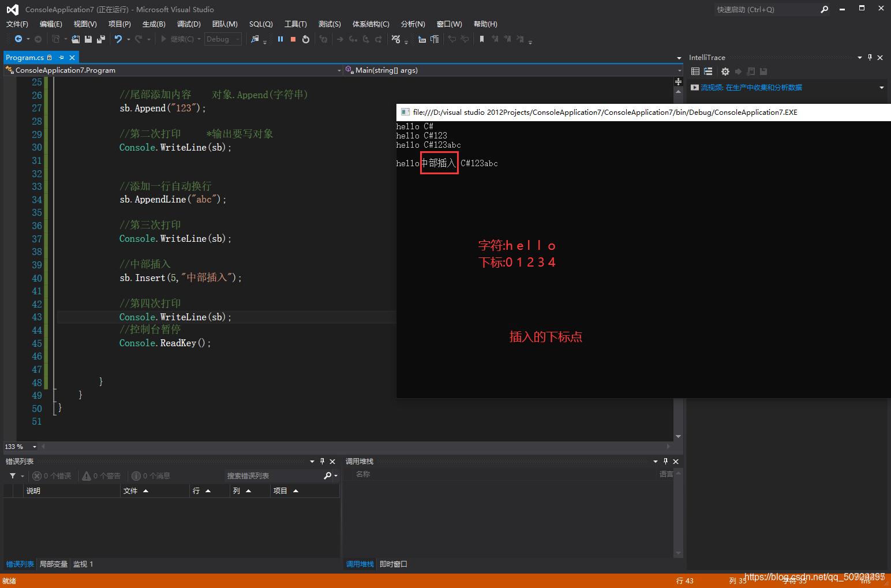Image resolution: width=891 pixels, height=588 pixels.
Task: Switch to the 局部变量 tab
Action: click(x=54, y=564)
